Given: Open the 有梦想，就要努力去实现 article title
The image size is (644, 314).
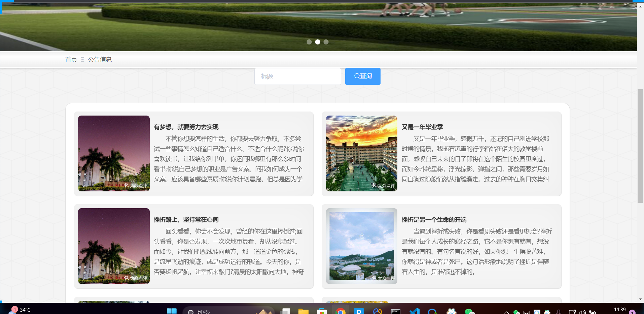Looking at the screenshot, I should click(x=186, y=127).
